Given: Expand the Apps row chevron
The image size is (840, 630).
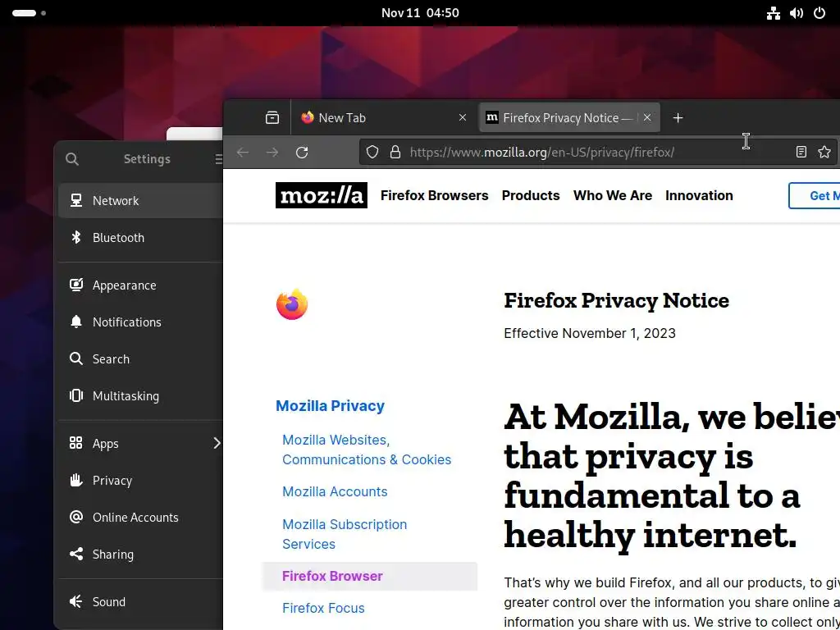Looking at the screenshot, I should click(217, 444).
